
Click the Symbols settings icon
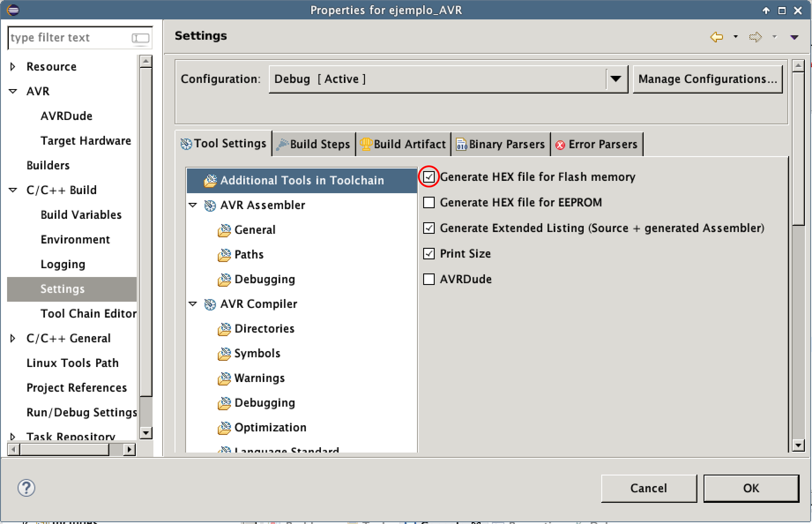(x=224, y=354)
